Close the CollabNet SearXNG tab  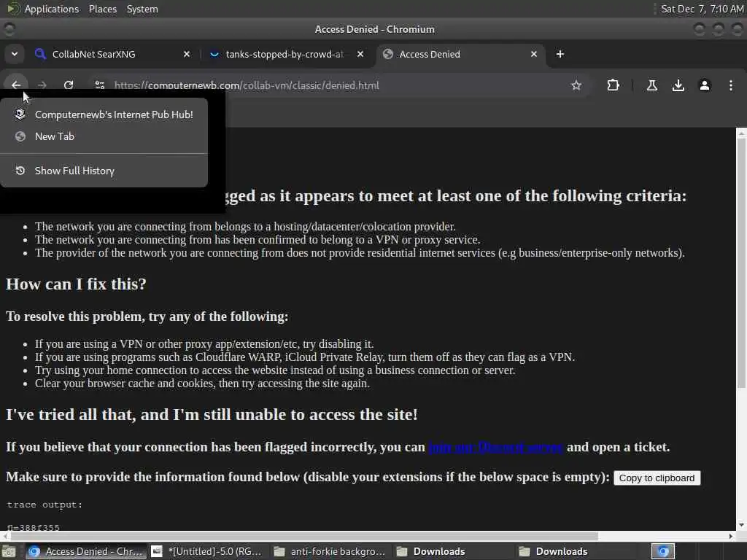(187, 54)
